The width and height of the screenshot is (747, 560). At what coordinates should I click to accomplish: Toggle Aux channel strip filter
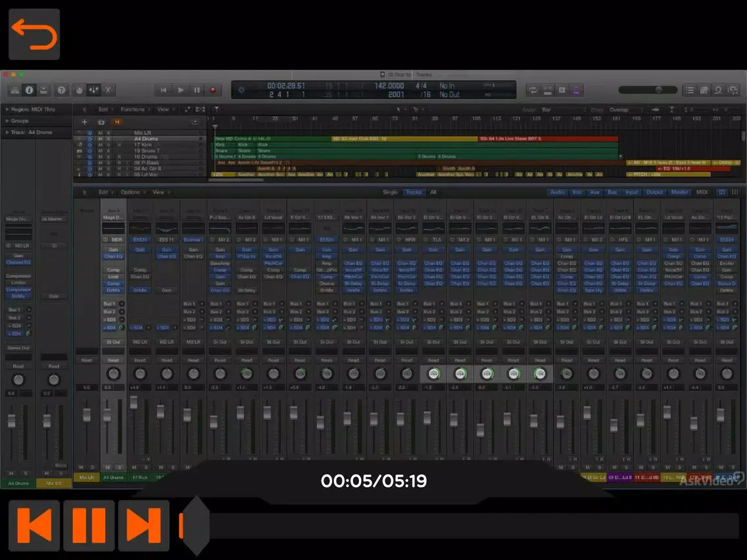pos(594,193)
